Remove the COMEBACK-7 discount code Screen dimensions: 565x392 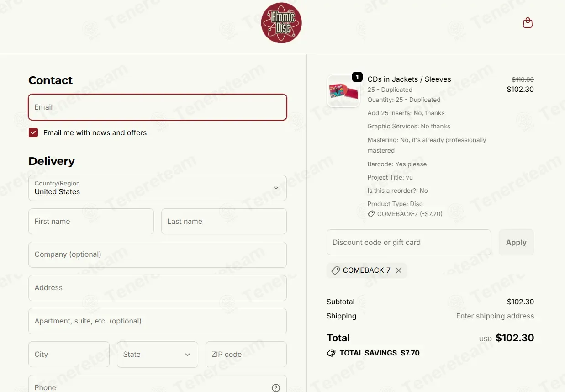tap(399, 270)
